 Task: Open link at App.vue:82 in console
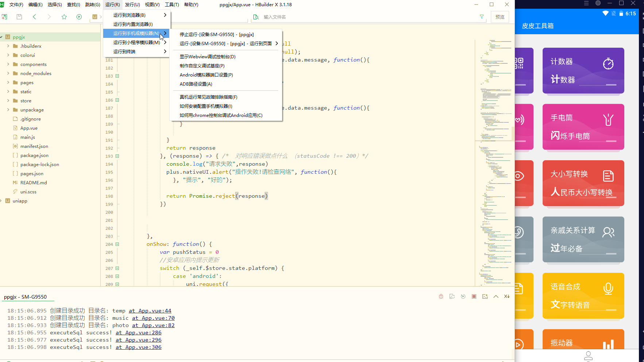click(x=153, y=325)
